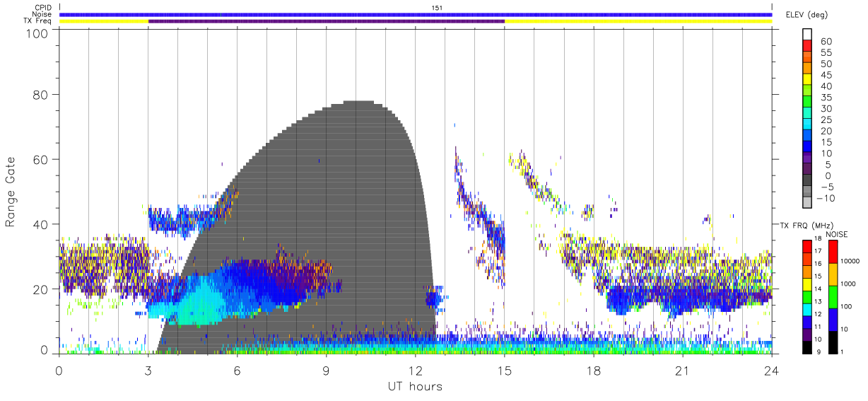Select the 18 tick label on the UT hours axis

[594, 371]
